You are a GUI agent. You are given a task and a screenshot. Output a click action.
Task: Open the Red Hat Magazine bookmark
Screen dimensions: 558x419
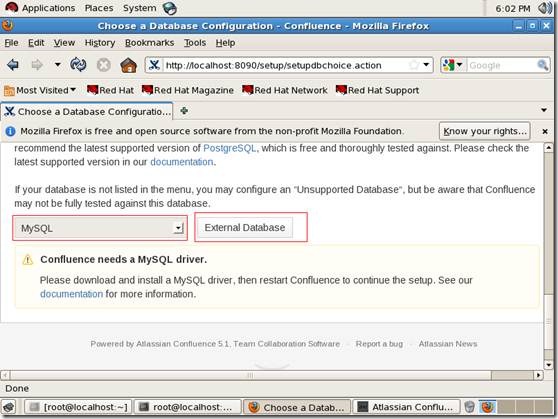point(188,90)
